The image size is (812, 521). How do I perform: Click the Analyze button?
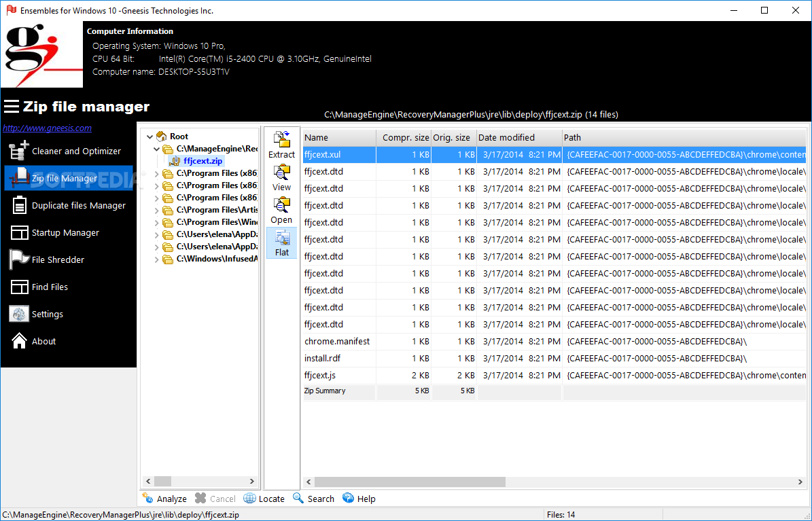(164, 499)
